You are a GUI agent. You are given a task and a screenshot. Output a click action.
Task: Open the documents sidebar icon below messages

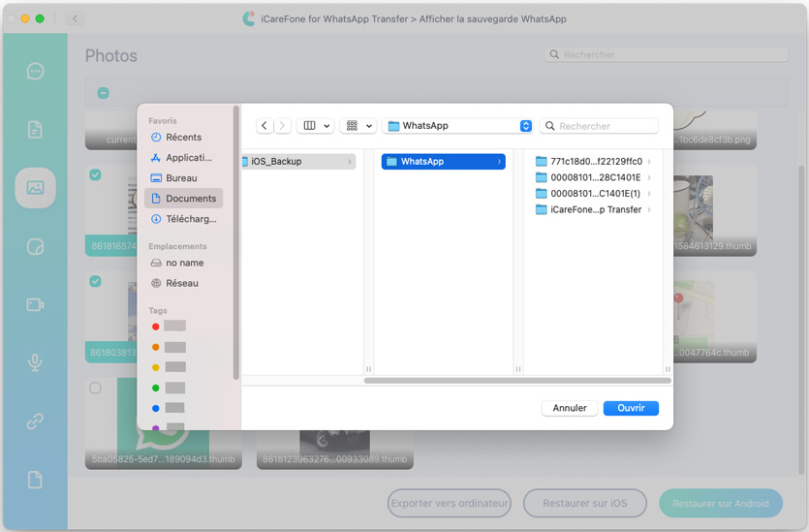point(35,130)
